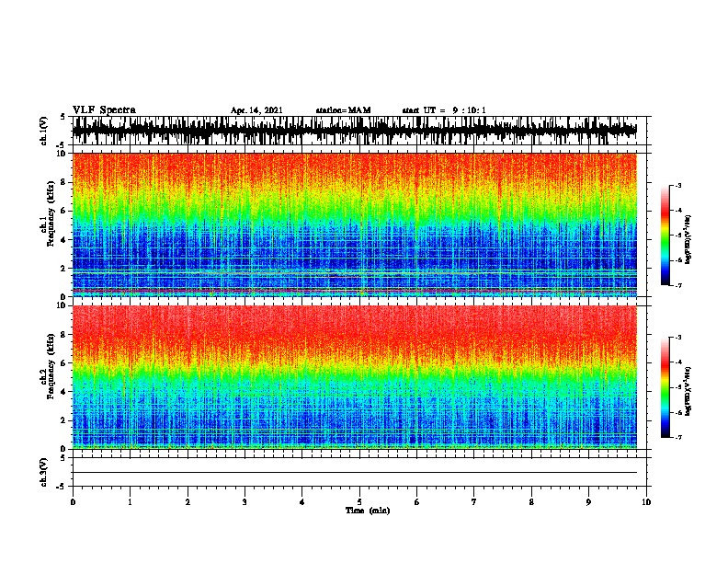Click the "VLF Spectra" plot title
728x563 pixels.
[x=104, y=110]
